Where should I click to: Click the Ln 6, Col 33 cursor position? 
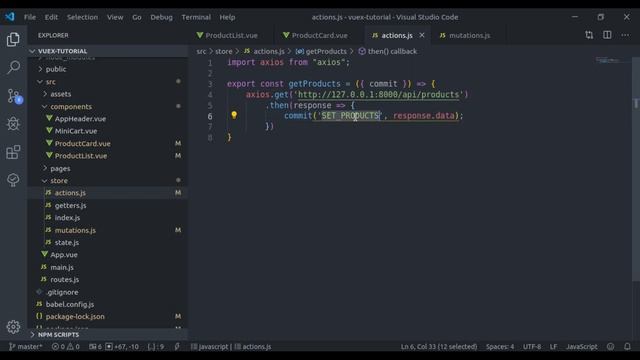[x=439, y=347]
